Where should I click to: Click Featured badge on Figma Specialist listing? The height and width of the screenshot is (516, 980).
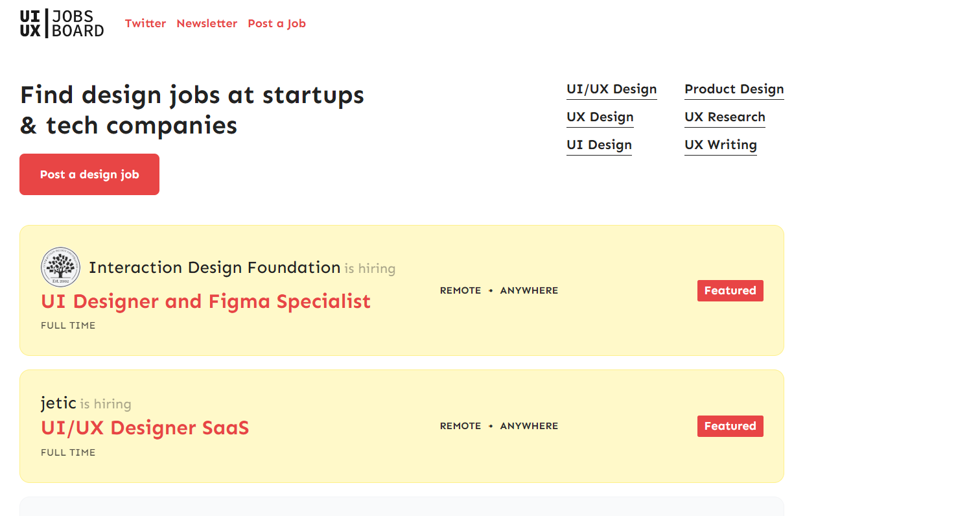click(x=730, y=290)
